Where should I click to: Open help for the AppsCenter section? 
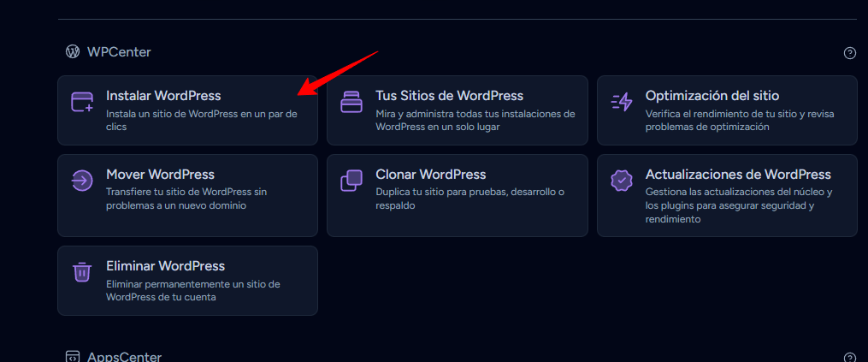tap(849, 357)
